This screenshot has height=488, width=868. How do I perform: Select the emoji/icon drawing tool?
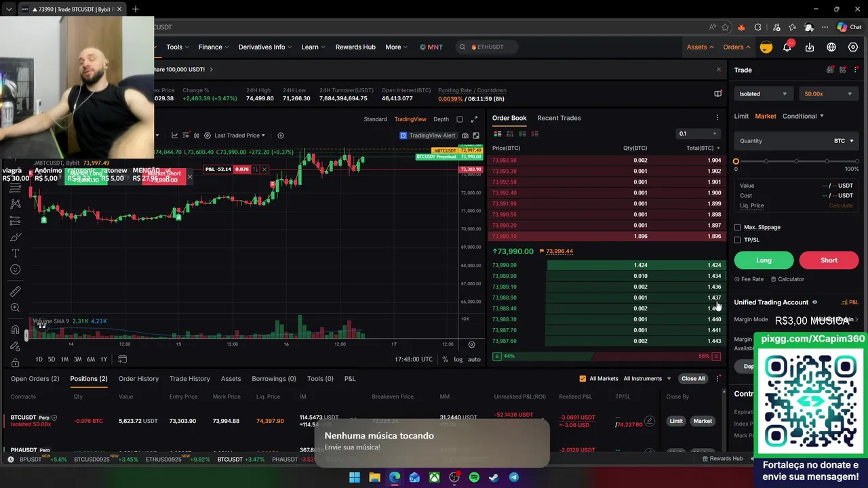coord(15,270)
